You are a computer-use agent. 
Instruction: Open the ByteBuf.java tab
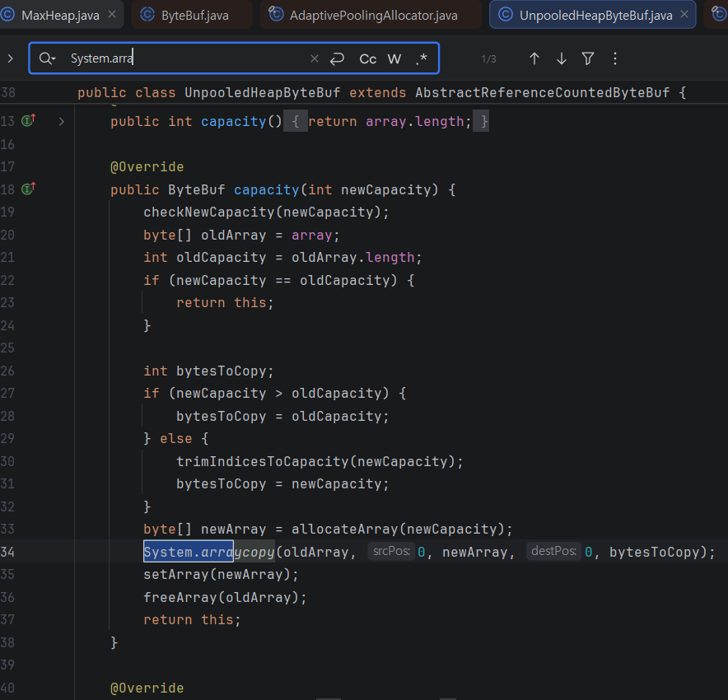click(x=194, y=16)
